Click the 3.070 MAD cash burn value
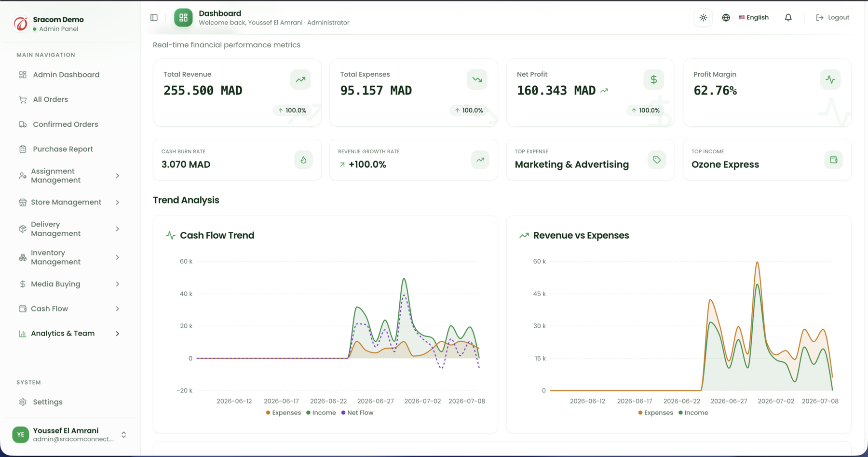868x457 pixels. (186, 164)
